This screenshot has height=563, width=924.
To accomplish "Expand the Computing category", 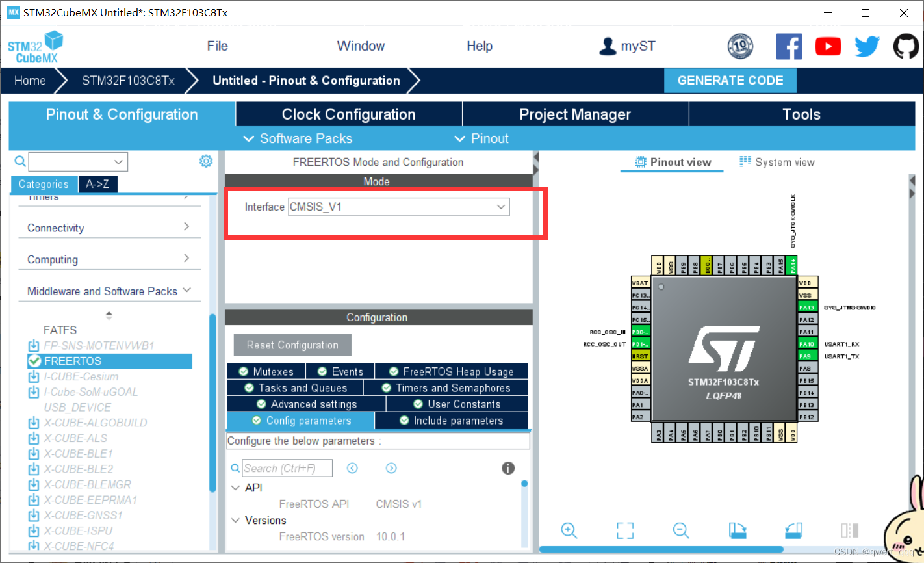I will coord(109,259).
